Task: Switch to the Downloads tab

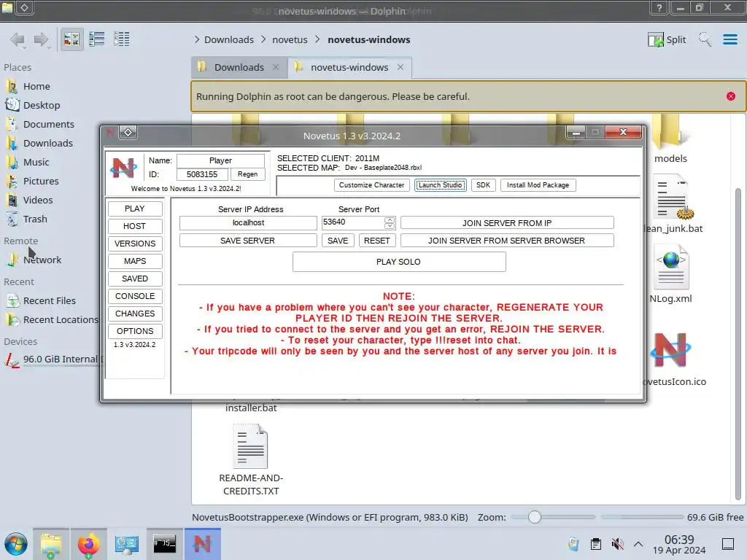Action: coord(239,68)
